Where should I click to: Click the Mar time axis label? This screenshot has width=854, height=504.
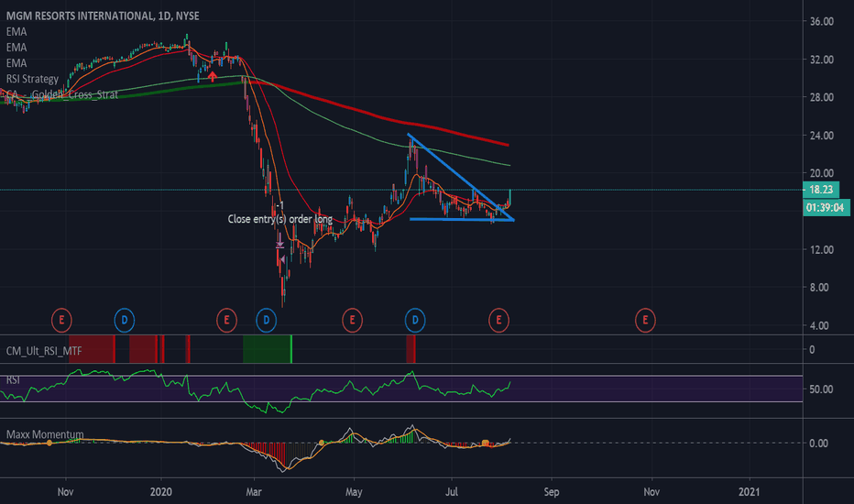(254, 492)
